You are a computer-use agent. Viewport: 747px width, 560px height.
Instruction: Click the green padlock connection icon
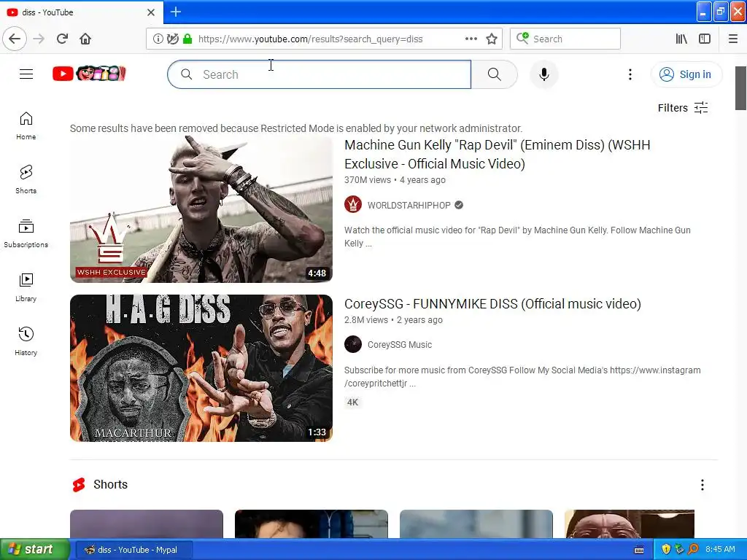pos(187,39)
